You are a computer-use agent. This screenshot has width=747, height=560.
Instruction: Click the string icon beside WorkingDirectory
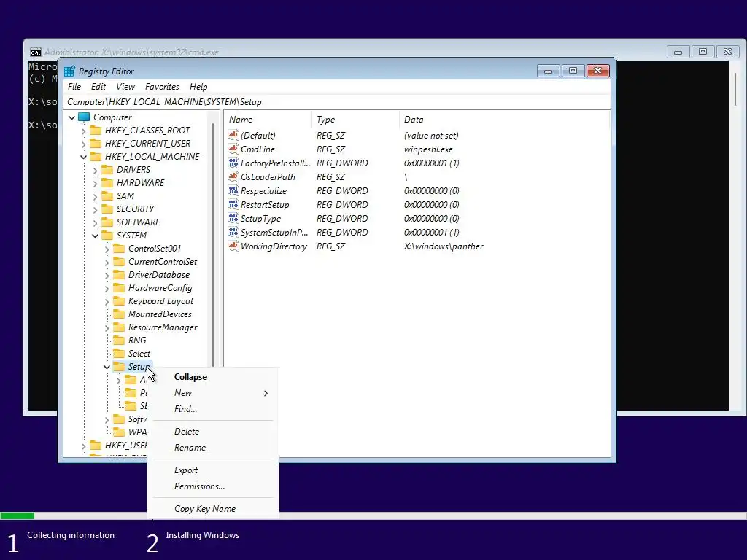233,246
